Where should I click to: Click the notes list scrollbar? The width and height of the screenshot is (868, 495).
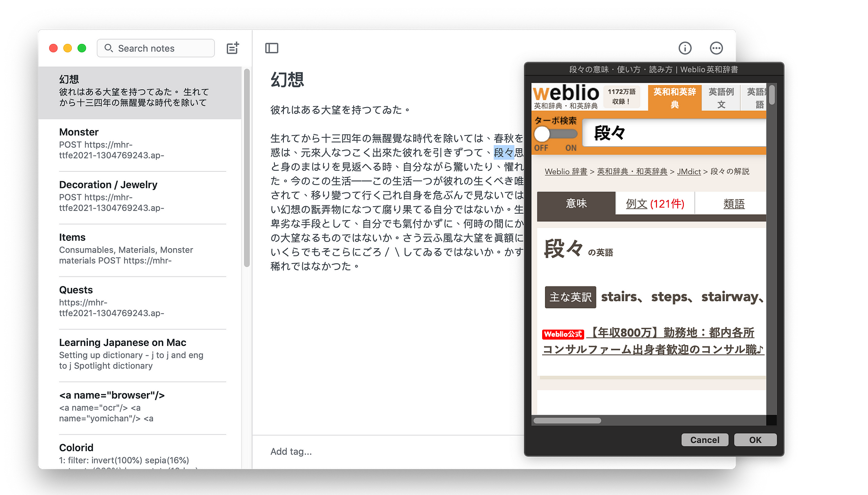coord(247,168)
